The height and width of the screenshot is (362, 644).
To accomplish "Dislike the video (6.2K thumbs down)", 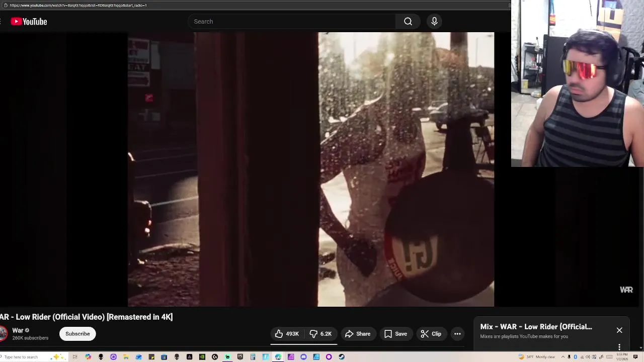I will [320, 334].
